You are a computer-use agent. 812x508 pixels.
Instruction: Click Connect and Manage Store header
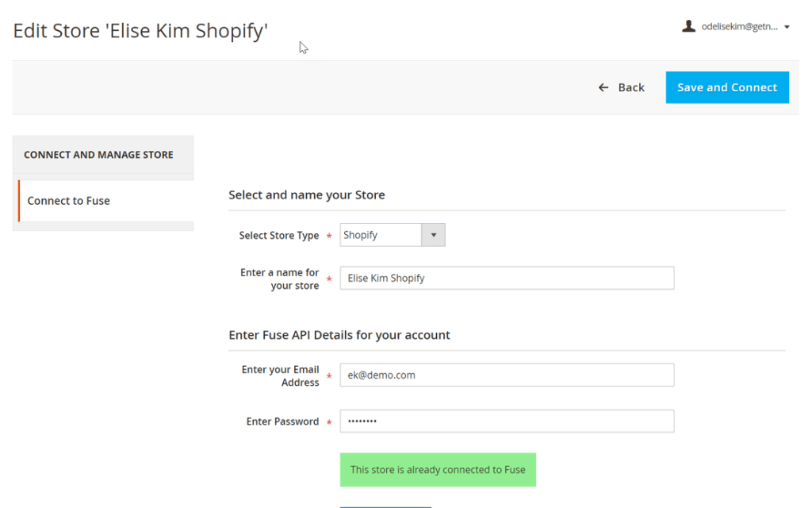(x=98, y=155)
